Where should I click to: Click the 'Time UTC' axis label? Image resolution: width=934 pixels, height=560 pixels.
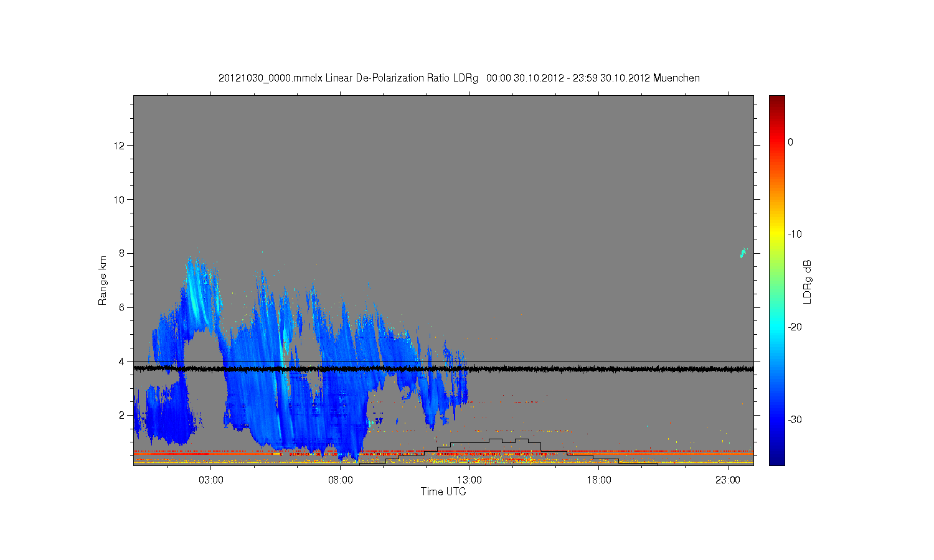tap(443, 492)
